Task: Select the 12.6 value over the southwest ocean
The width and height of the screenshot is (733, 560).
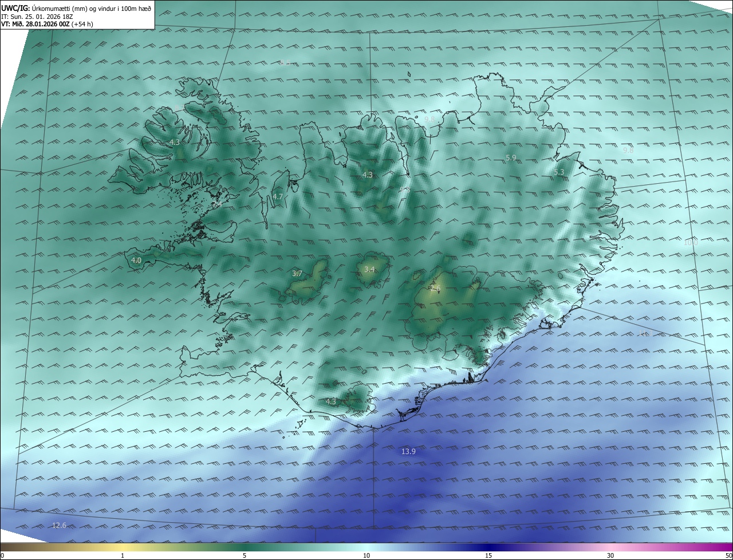Action: click(x=59, y=525)
